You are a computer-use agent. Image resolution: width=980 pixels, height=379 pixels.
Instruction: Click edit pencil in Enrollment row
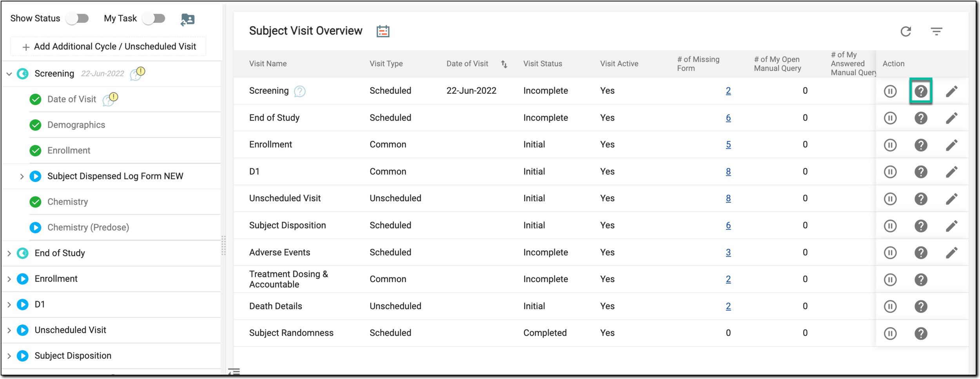951,145
